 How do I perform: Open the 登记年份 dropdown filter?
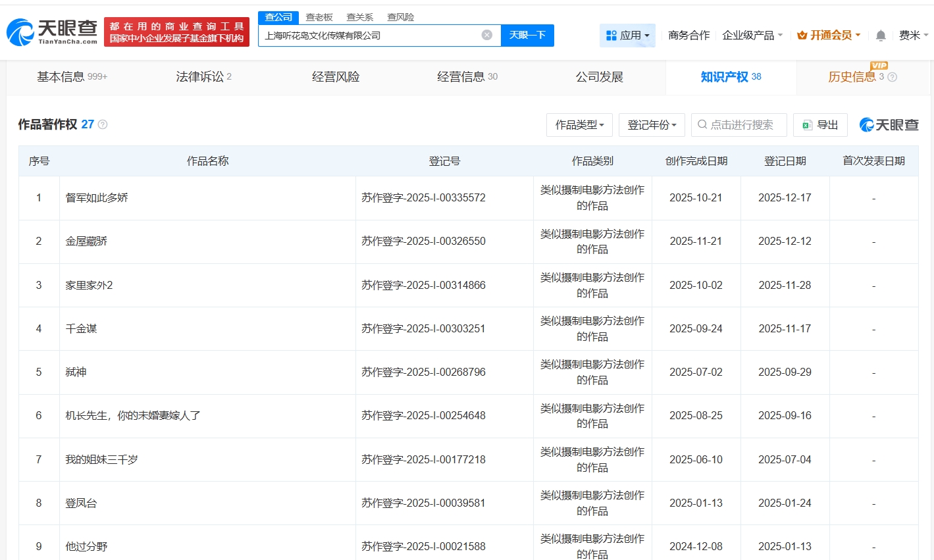click(x=652, y=125)
